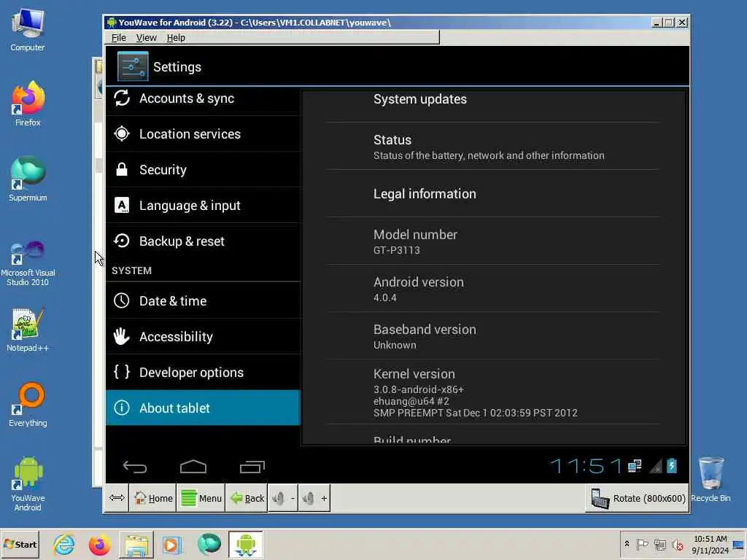747x560 pixels.
Task: Open Computer desktop icon
Action: (x=28, y=29)
